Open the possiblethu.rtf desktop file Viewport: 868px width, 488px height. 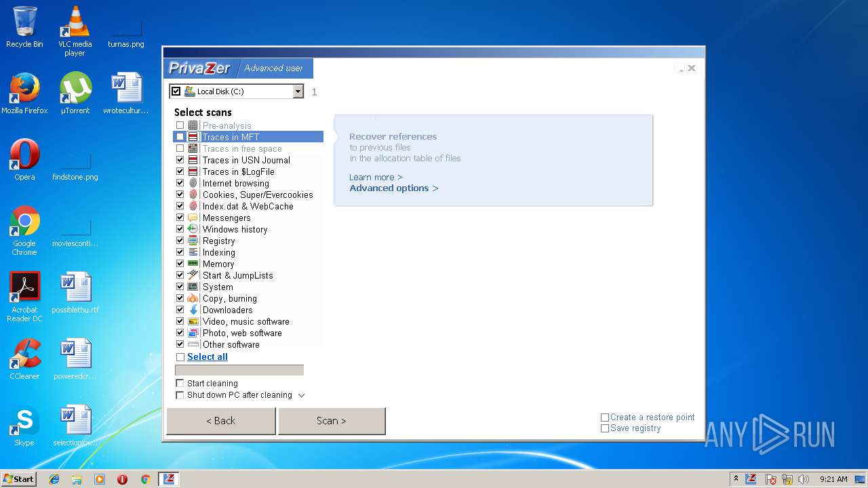[75, 293]
